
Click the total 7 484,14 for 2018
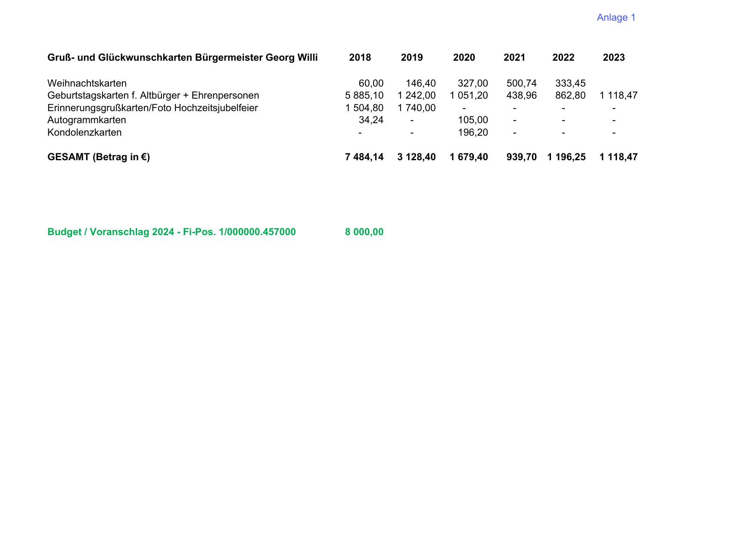tap(364, 157)
